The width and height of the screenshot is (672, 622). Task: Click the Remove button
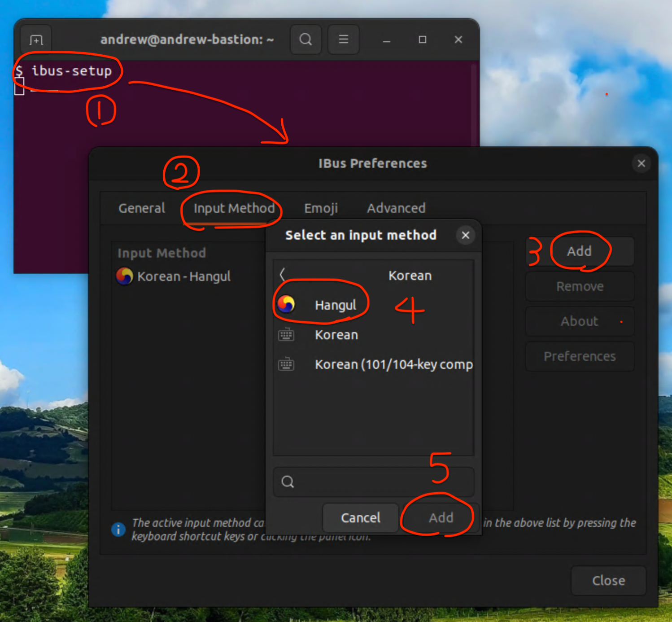tap(580, 286)
